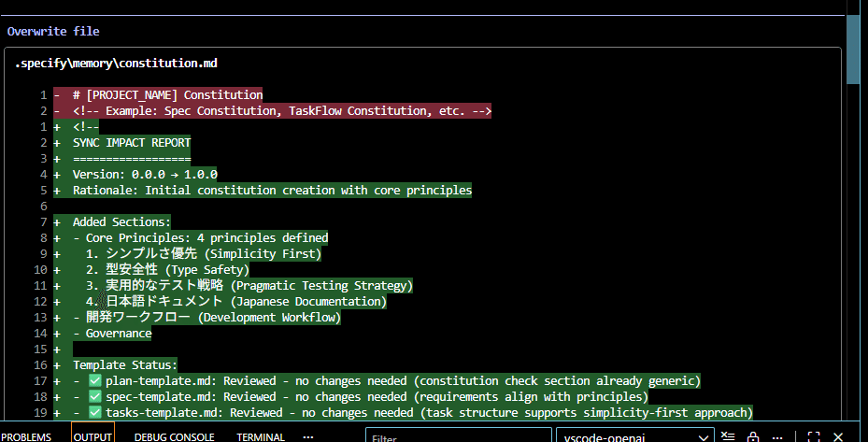Maximize the panel size

point(814,436)
